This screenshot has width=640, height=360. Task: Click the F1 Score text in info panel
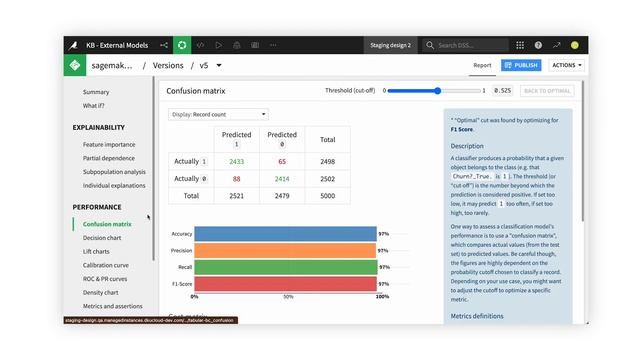[462, 129]
